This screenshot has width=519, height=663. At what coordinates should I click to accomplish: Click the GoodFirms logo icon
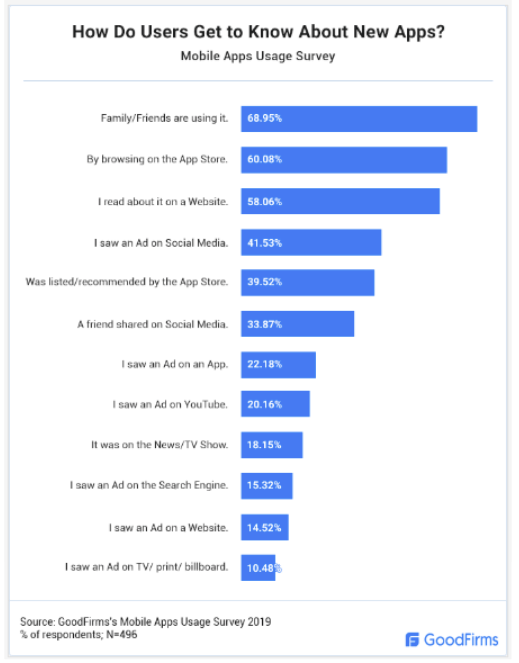click(x=412, y=640)
